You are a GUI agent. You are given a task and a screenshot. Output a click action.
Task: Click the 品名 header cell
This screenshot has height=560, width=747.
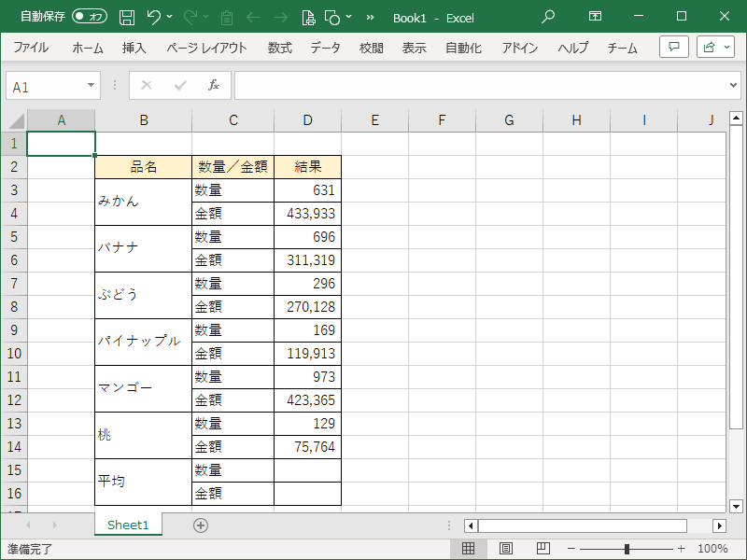point(144,167)
